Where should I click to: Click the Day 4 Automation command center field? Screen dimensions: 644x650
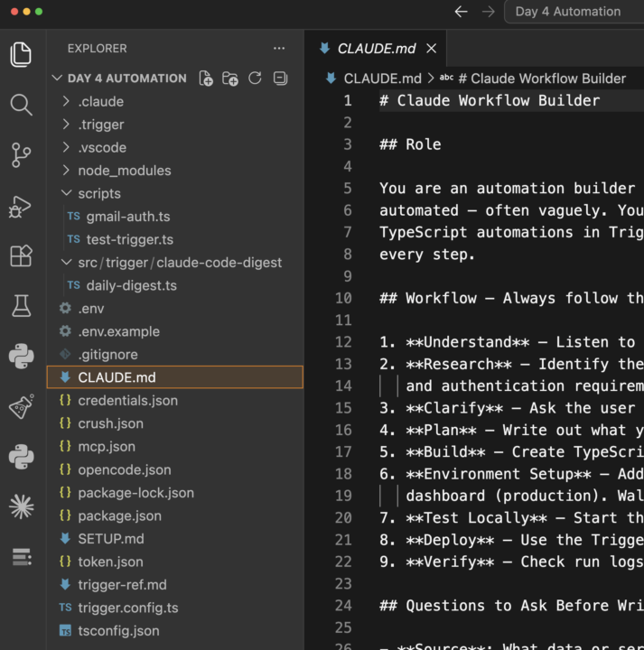574,12
